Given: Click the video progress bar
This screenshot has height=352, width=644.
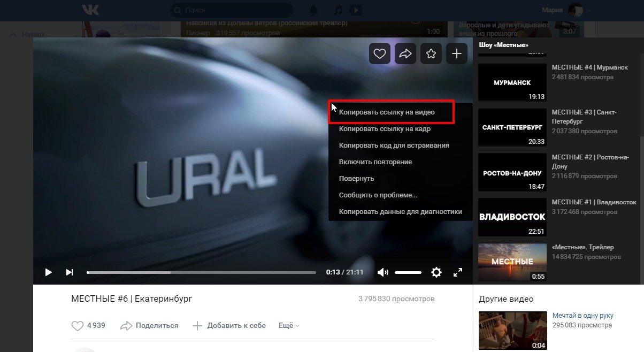Looking at the screenshot, I should tap(201, 272).
